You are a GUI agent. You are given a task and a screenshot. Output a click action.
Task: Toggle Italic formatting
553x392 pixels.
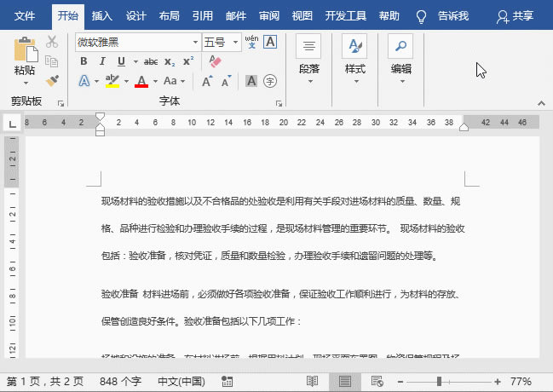[102, 61]
